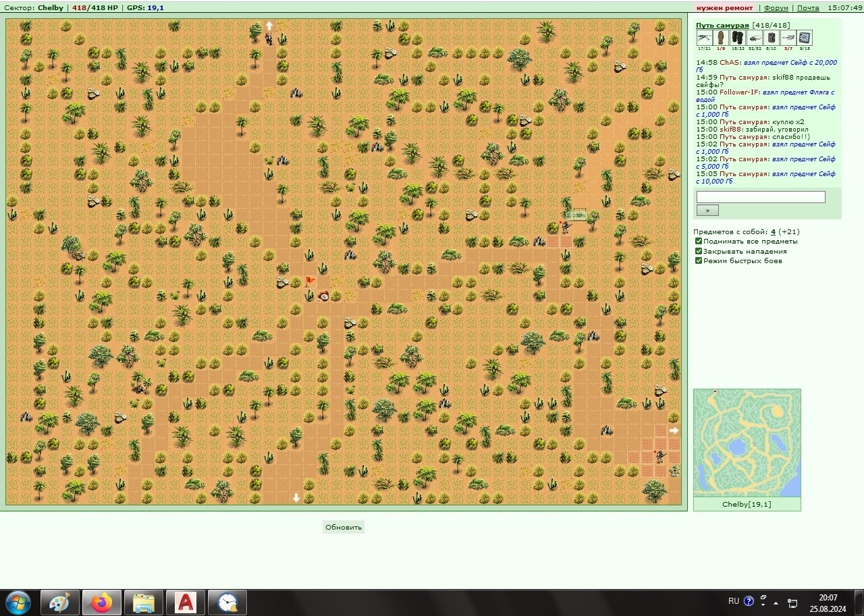Open Paint from the taskbar
Viewport: 864px width, 616px height.
60,603
